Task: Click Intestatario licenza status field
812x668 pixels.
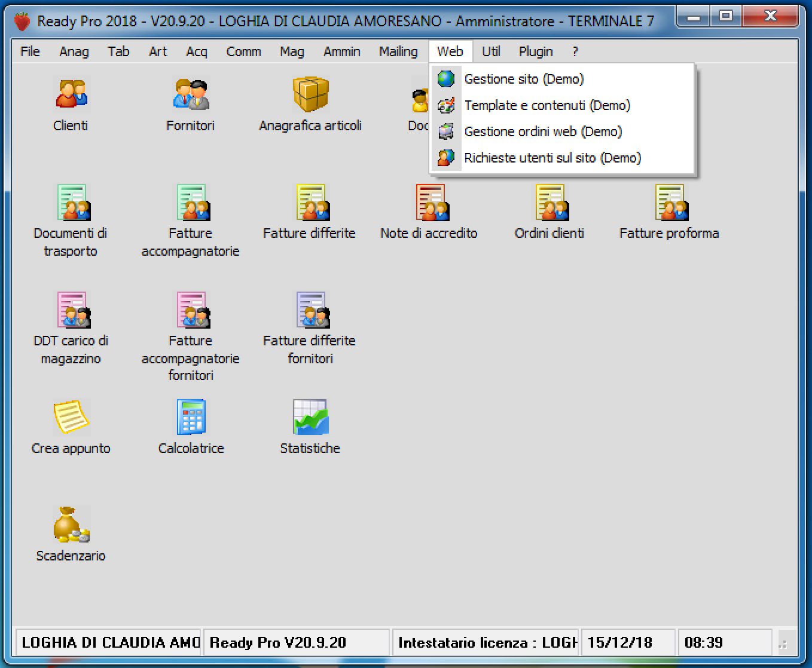Action: pyautogui.click(x=486, y=643)
